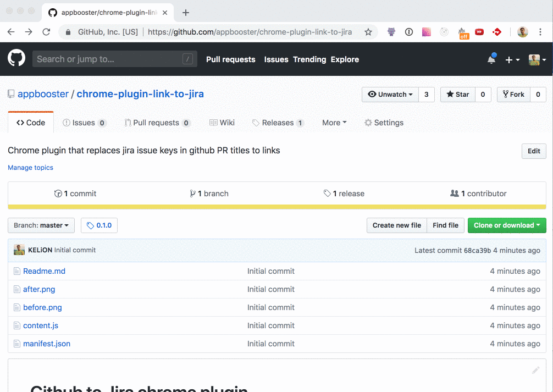Open the Readme.md file
Screen dimensions: 553x392
tap(44, 271)
